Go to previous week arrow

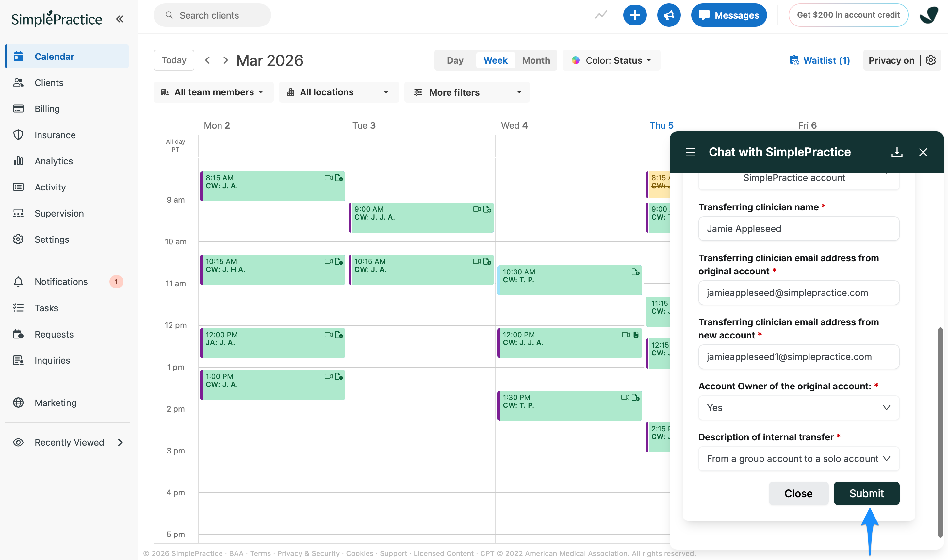[207, 60]
